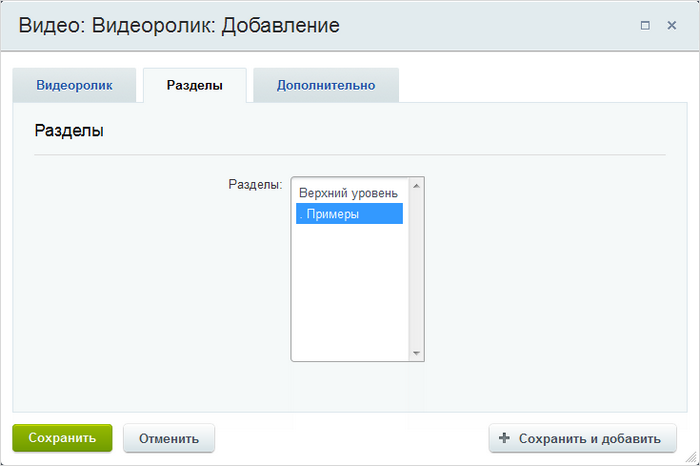The image size is (700, 466).
Task: Choose the Сохранить и добавить button
Action: point(583,438)
